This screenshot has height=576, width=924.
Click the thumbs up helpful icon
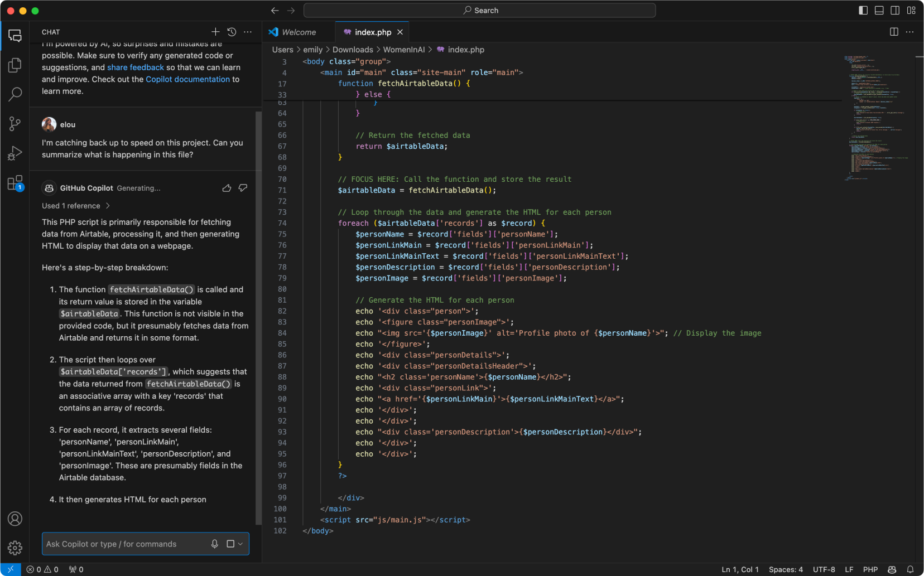[227, 188]
